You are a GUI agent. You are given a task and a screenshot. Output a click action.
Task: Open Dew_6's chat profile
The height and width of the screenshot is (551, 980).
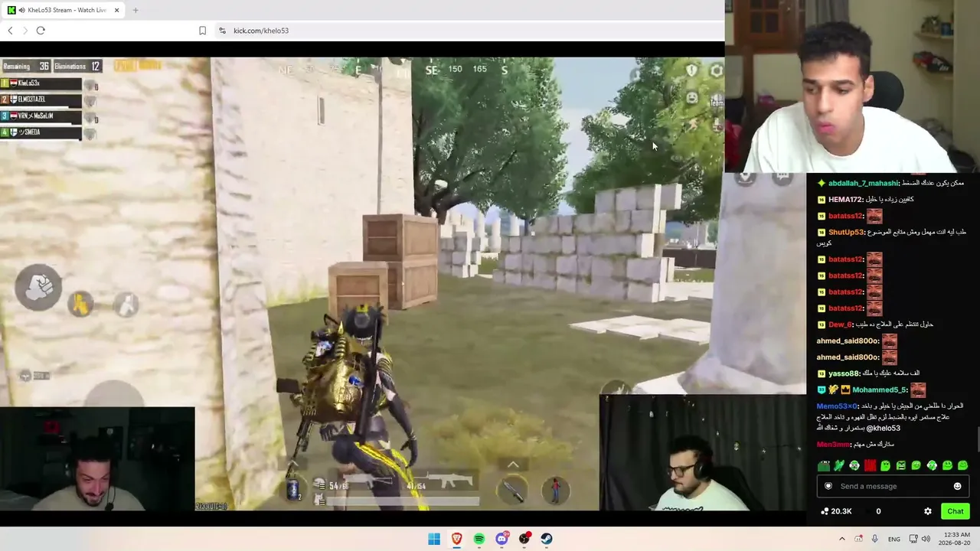(840, 324)
